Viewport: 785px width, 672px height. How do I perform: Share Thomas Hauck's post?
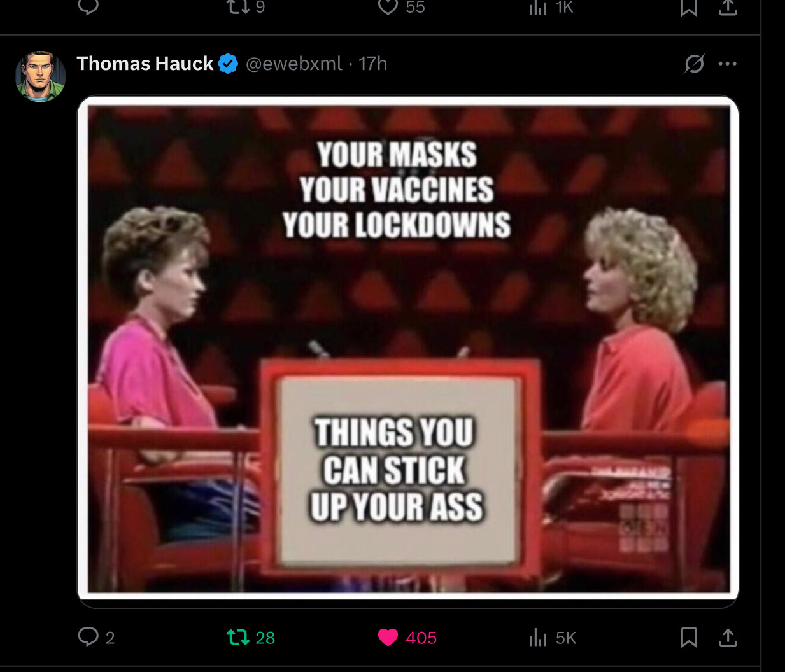coord(728,637)
